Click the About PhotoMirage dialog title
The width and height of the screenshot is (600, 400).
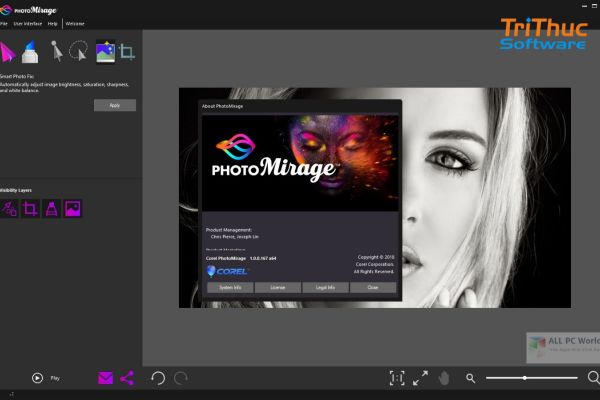coord(222,106)
